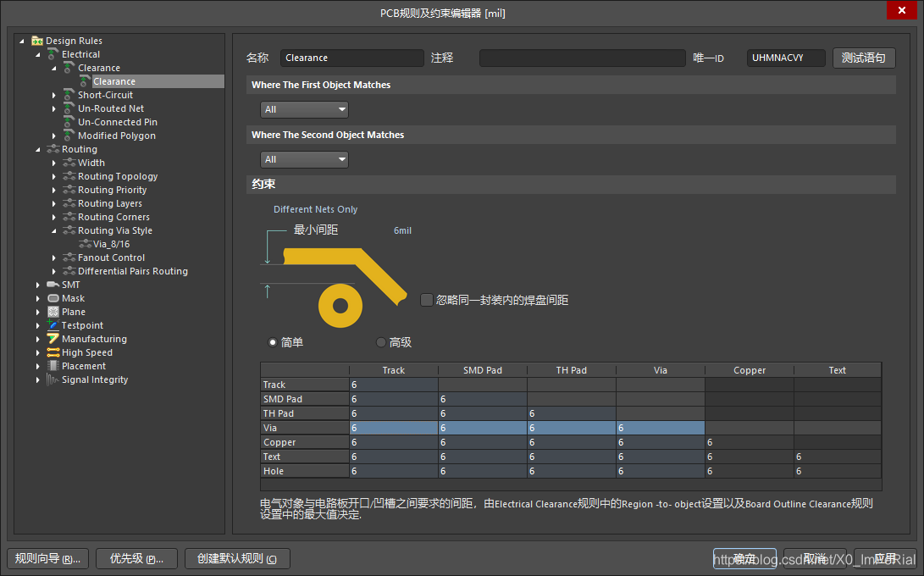Expand the SMT tree node
The height and width of the screenshot is (576, 924).
click(38, 285)
